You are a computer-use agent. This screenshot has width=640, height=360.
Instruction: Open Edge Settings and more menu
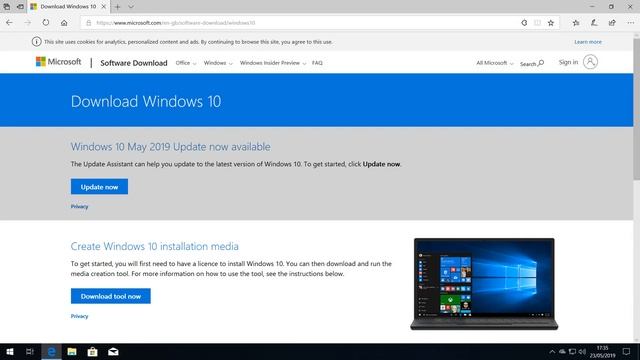pyautogui.click(x=631, y=23)
